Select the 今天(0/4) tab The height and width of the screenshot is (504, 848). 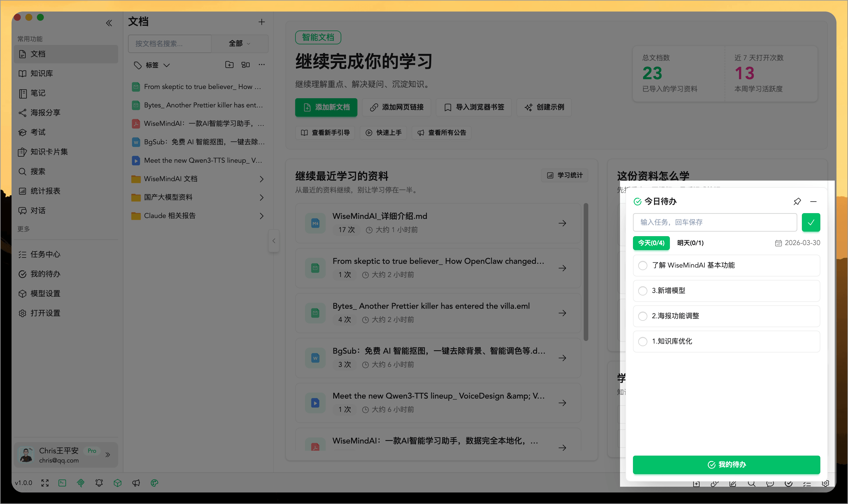(651, 243)
